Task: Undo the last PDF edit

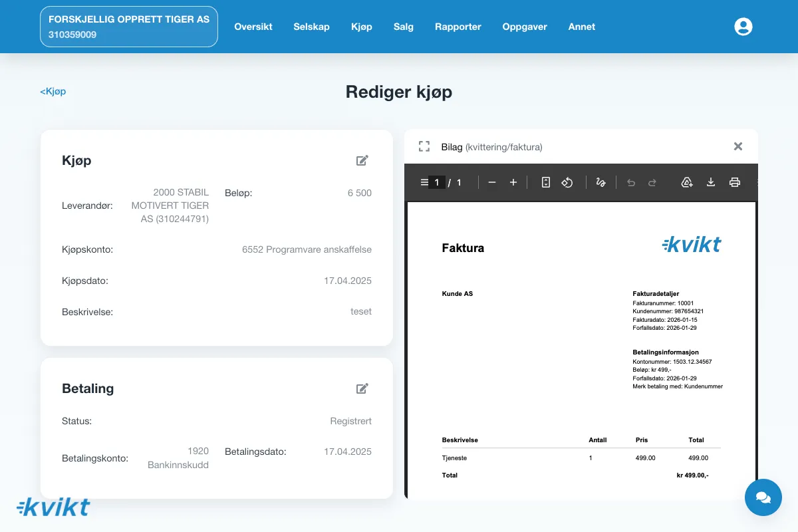Action: click(631, 182)
